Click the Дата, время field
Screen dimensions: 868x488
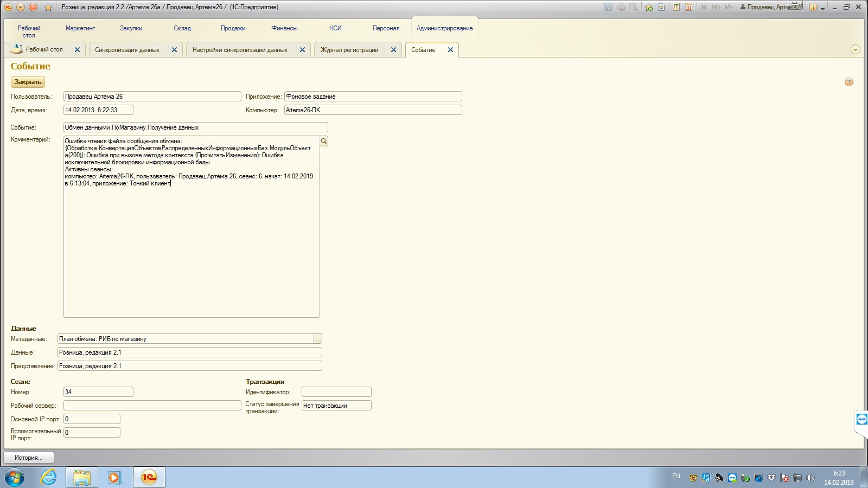tap(98, 110)
